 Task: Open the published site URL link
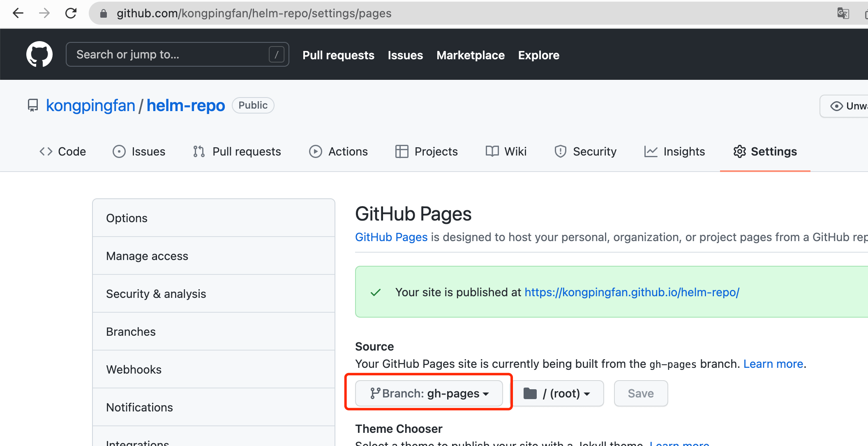click(632, 292)
